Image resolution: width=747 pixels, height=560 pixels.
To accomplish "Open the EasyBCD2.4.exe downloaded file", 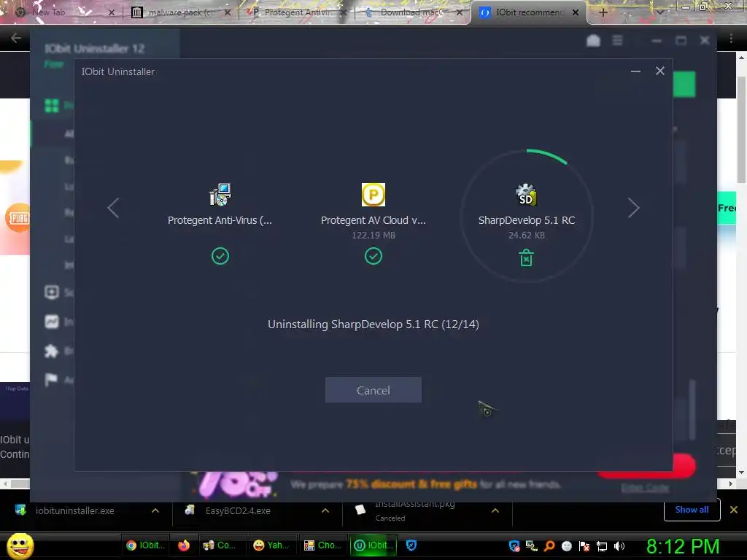I will click(239, 510).
